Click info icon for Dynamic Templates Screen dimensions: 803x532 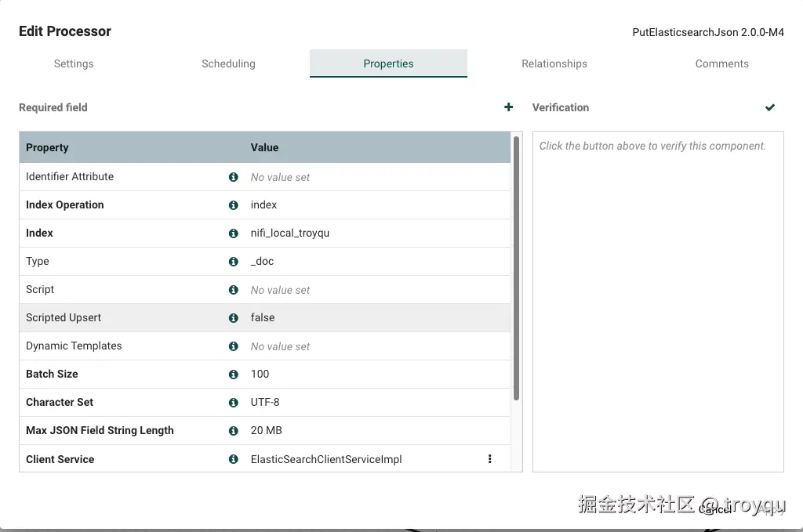233,346
